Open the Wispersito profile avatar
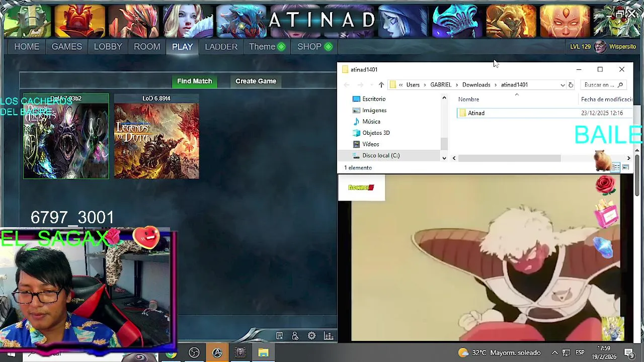Image resolution: width=644 pixels, height=362 pixels. pos(600,46)
